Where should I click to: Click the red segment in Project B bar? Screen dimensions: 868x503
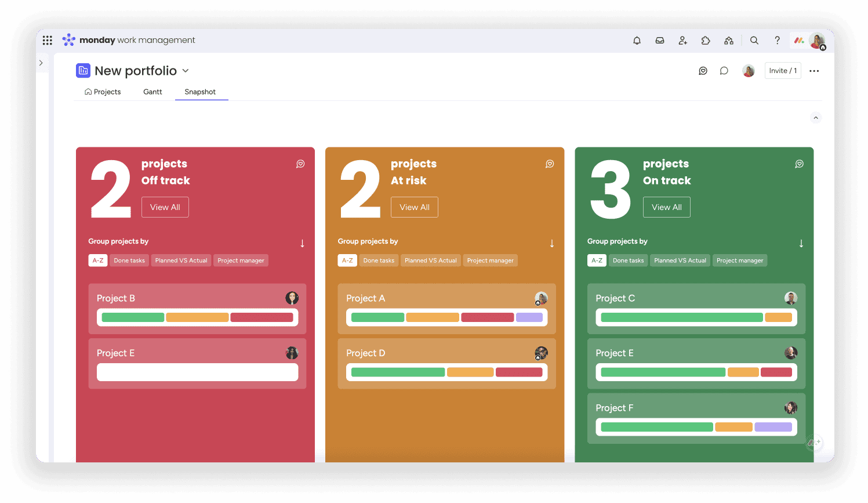tap(262, 317)
